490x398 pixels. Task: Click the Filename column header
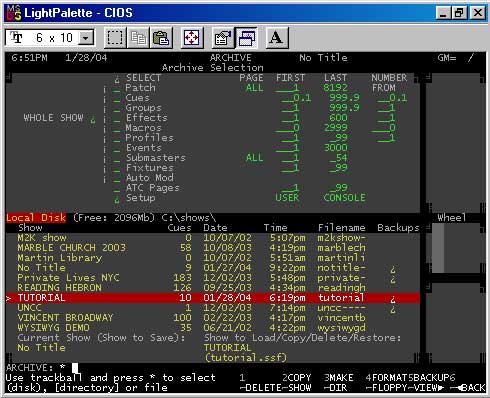coord(342,228)
